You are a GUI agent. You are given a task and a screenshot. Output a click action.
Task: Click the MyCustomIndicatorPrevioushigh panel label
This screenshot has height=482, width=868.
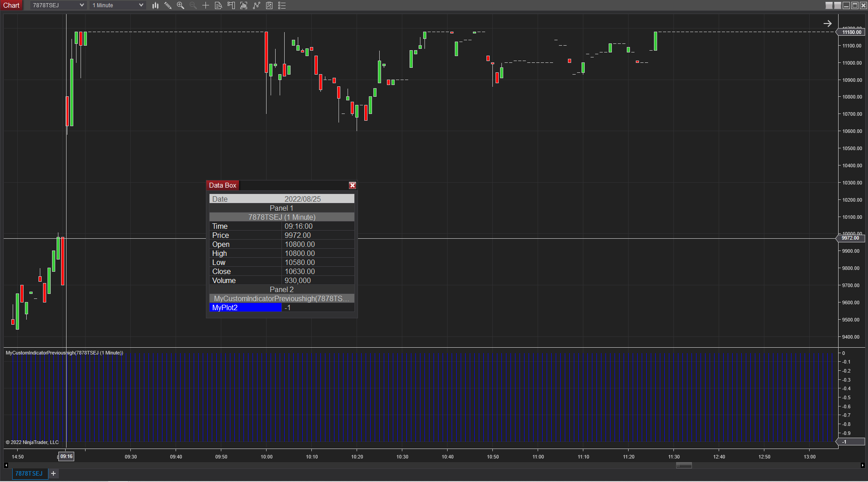[64, 353]
